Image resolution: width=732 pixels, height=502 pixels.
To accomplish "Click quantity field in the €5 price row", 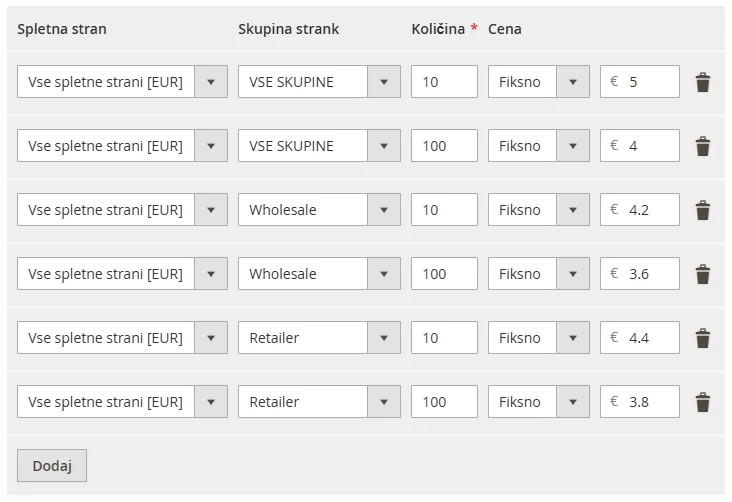I will pos(444,82).
